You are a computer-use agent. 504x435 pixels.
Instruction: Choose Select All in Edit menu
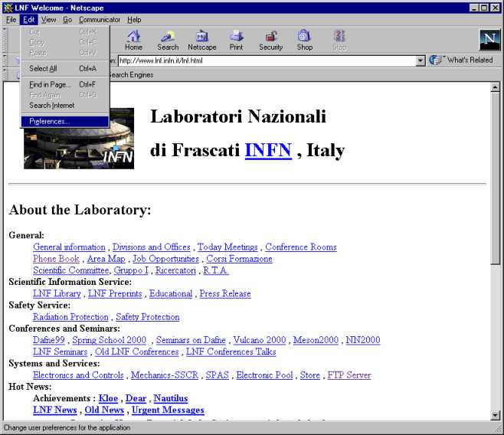(65, 68)
